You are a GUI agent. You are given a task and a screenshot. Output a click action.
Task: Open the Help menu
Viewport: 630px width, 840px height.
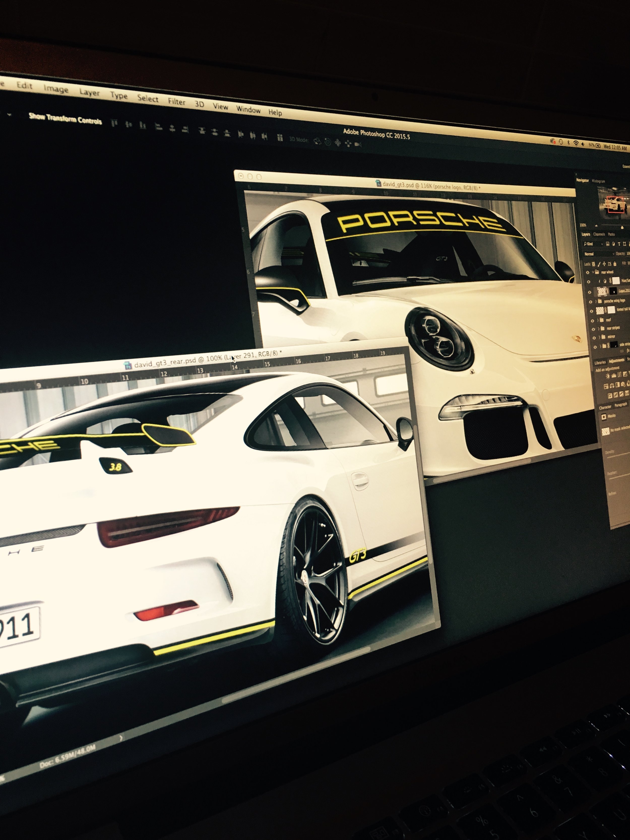click(x=275, y=112)
